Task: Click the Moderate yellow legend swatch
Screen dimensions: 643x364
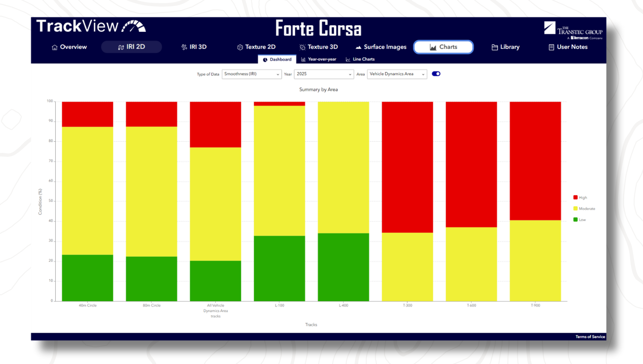Action: [x=575, y=209]
